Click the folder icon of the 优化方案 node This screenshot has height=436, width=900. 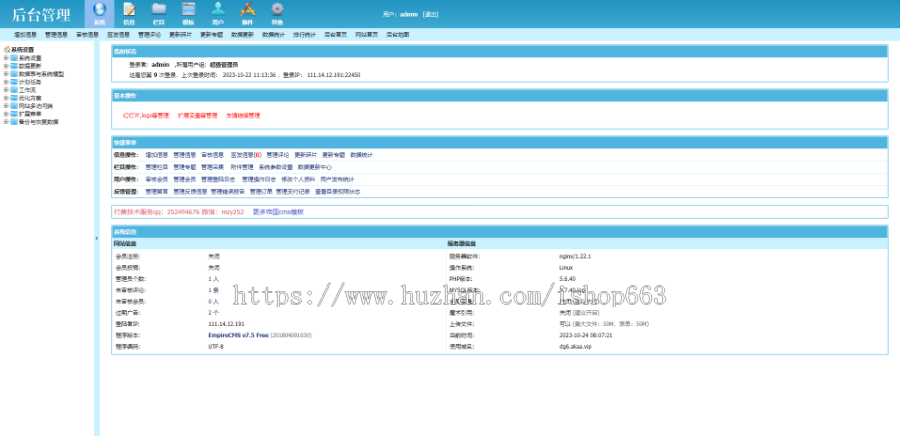click(14, 98)
